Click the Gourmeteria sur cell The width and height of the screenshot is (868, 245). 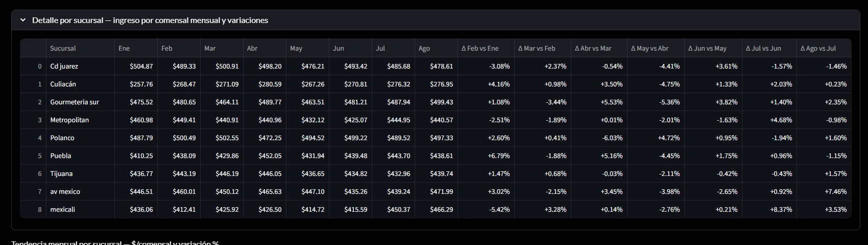pyautogui.click(x=75, y=102)
